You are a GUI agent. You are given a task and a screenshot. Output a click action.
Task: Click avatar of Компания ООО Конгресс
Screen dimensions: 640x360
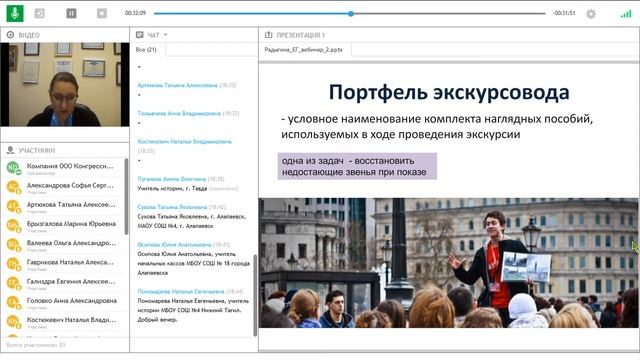click(x=13, y=168)
